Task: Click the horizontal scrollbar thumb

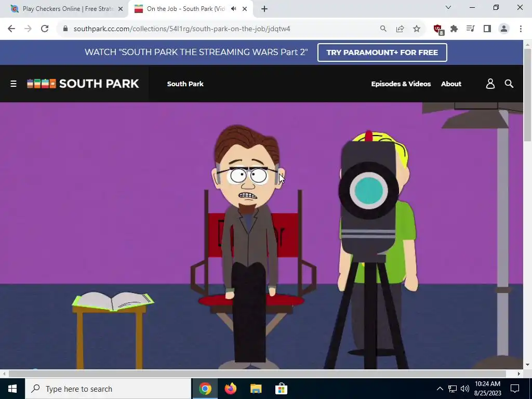Action: 257,374
